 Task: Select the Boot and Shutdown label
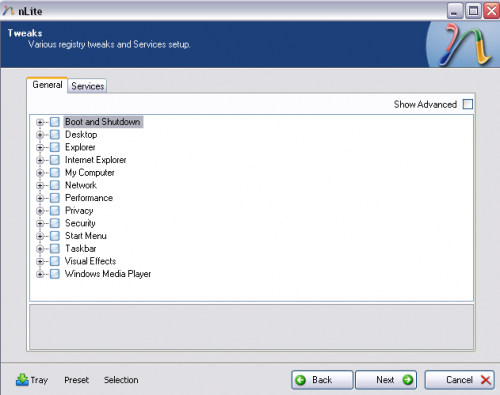tap(103, 122)
